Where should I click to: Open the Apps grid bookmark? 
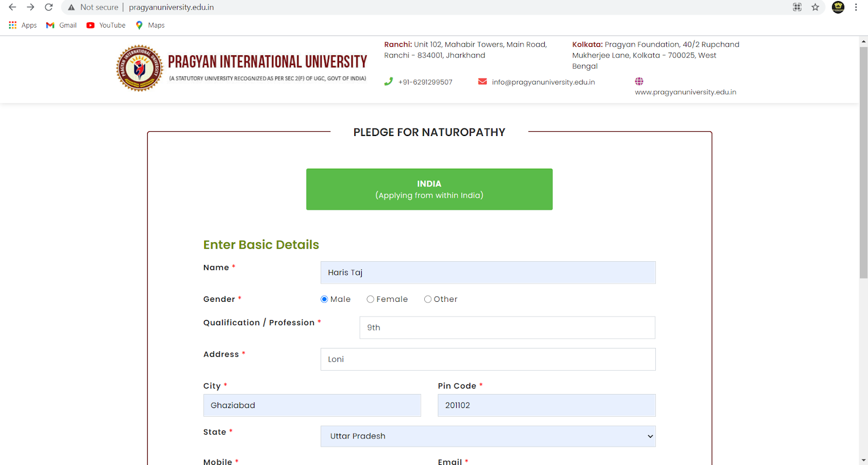[23, 25]
